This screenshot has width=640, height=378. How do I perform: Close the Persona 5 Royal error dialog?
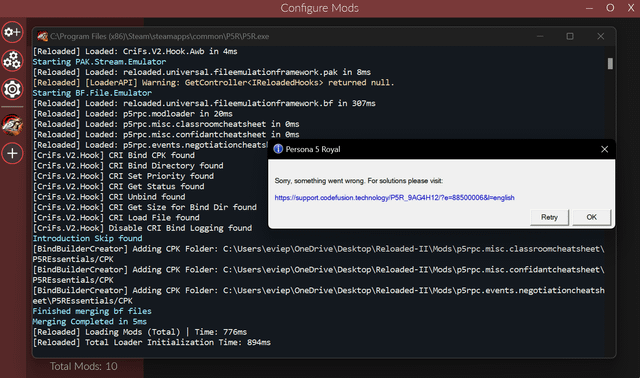point(604,149)
